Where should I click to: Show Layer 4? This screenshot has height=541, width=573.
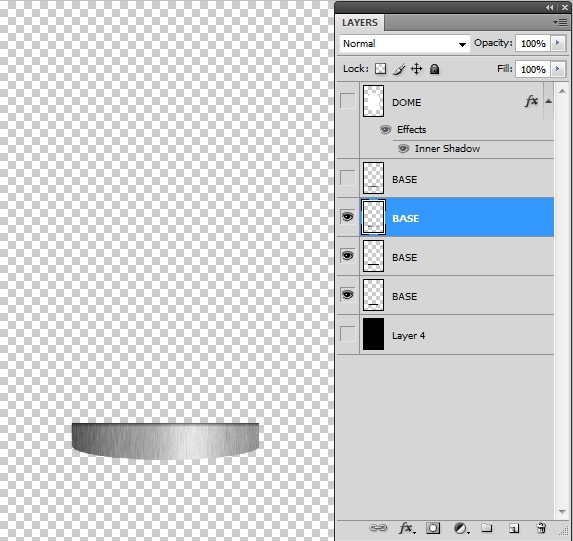point(348,334)
